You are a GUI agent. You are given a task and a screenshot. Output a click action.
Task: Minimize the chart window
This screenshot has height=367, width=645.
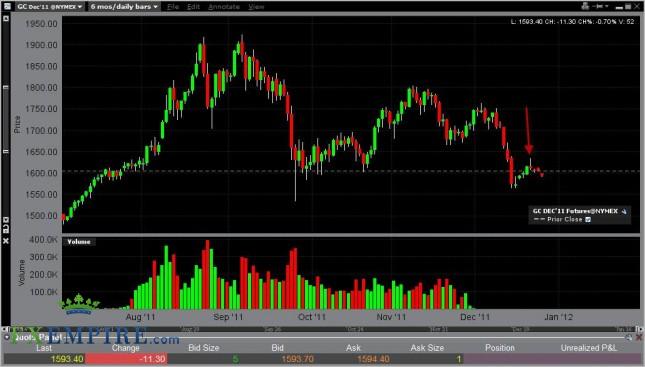pos(619,7)
